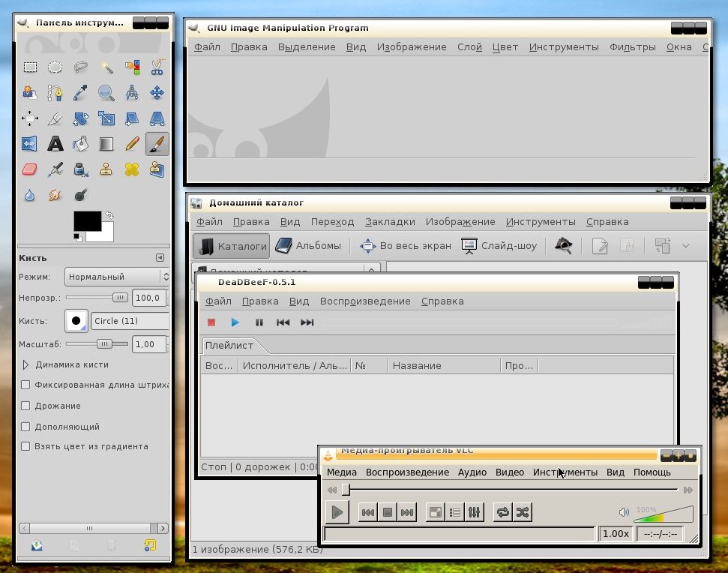Select the Blur/Sharpen droplet tool
The width and height of the screenshot is (728, 573).
(30, 195)
